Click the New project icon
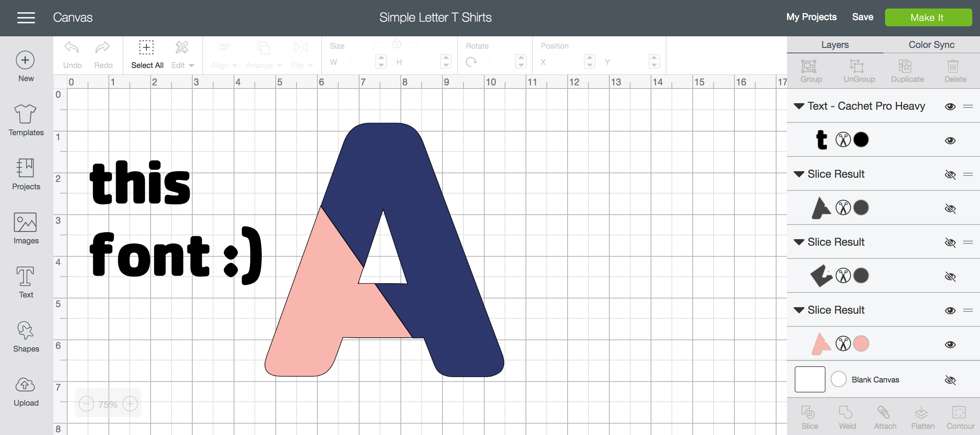This screenshot has height=435, width=980. (25, 60)
